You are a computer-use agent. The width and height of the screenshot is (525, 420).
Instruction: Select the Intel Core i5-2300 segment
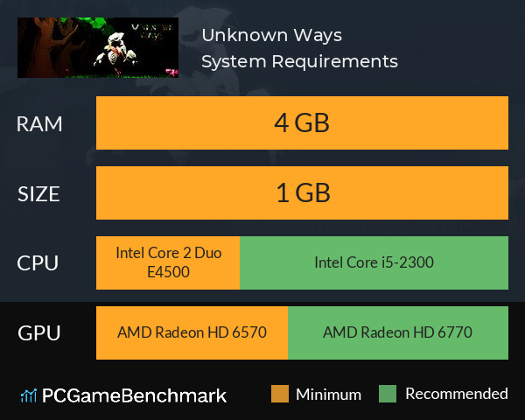374,262
